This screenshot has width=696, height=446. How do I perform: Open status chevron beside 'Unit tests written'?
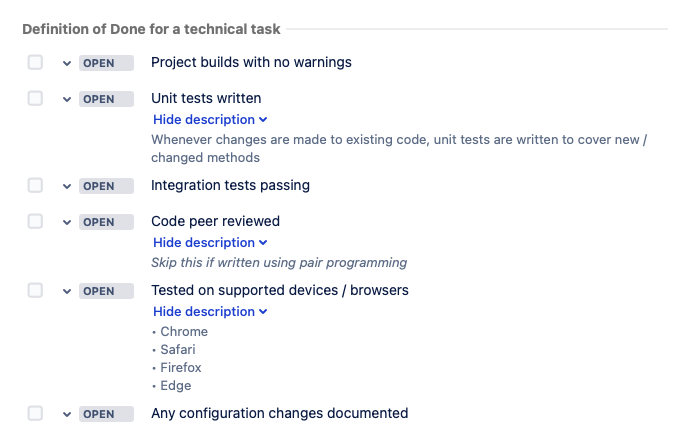(67, 99)
